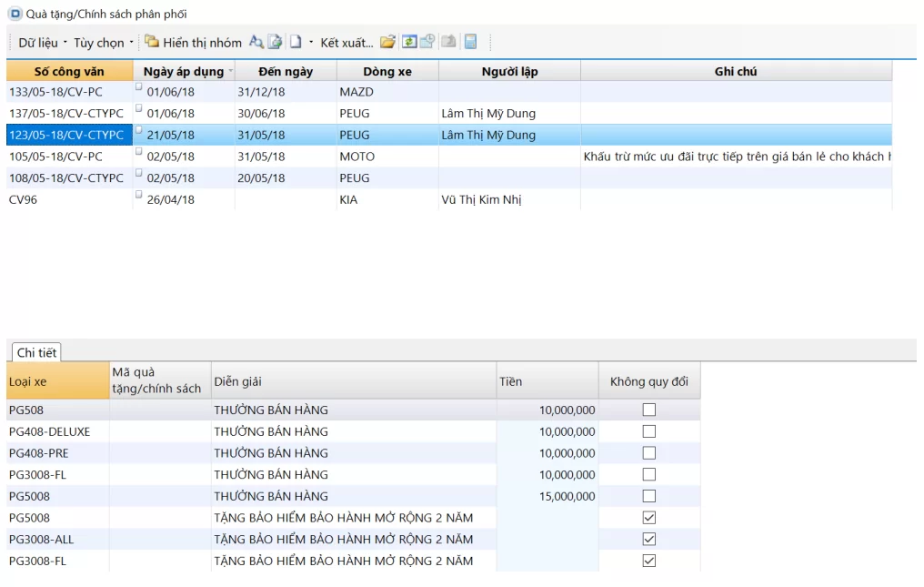Expand the 'Tùy chọn' dropdown menu
The image size is (924, 587).
click(103, 43)
